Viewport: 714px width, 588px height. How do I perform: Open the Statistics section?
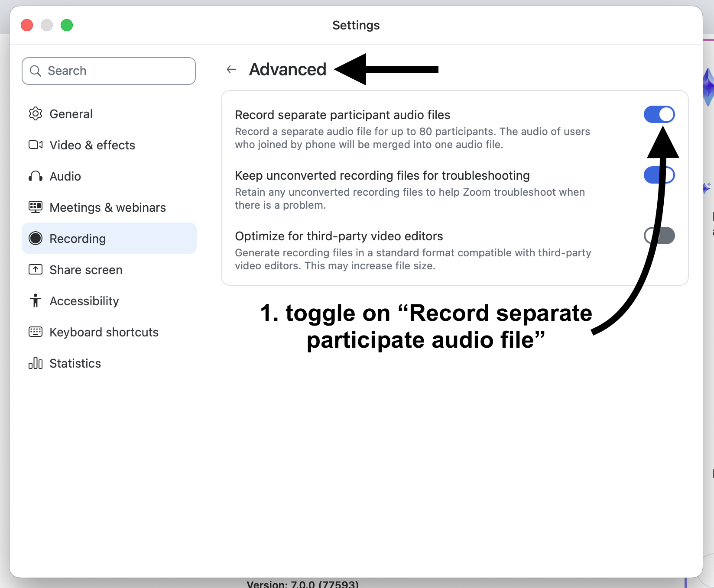coord(109,363)
